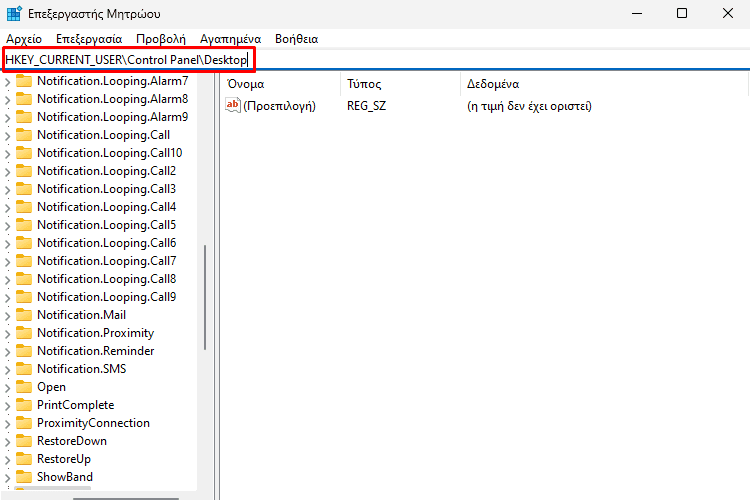Click the PrintComplete folder icon

(x=24, y=405)
